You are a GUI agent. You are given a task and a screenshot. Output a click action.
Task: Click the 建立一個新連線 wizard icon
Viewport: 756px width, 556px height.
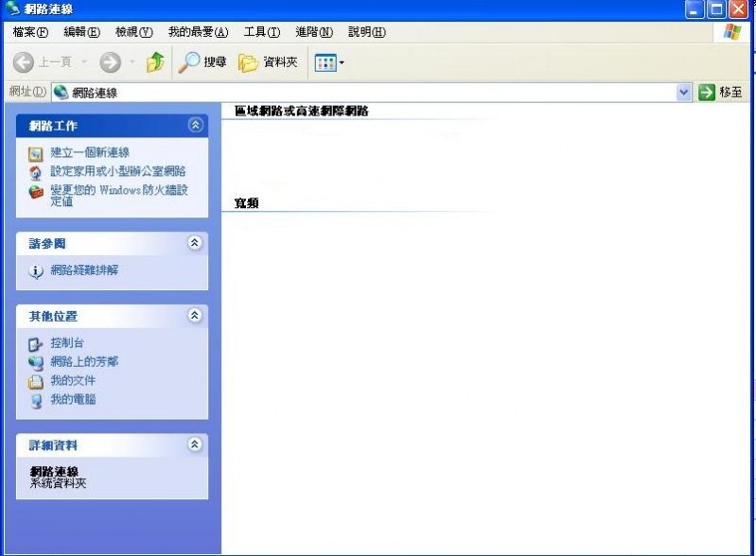(36, 153)
